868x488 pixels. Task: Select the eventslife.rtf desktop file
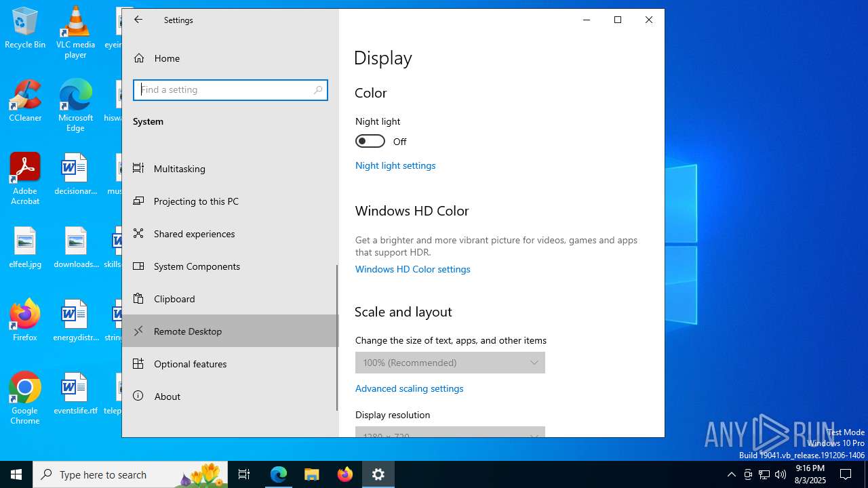click(75, 394)
